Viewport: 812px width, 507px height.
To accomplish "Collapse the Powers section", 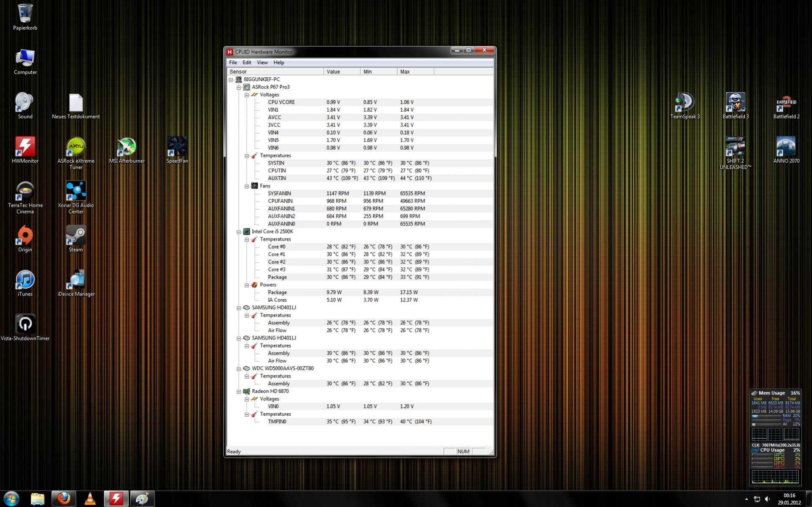I will [247, 285].
